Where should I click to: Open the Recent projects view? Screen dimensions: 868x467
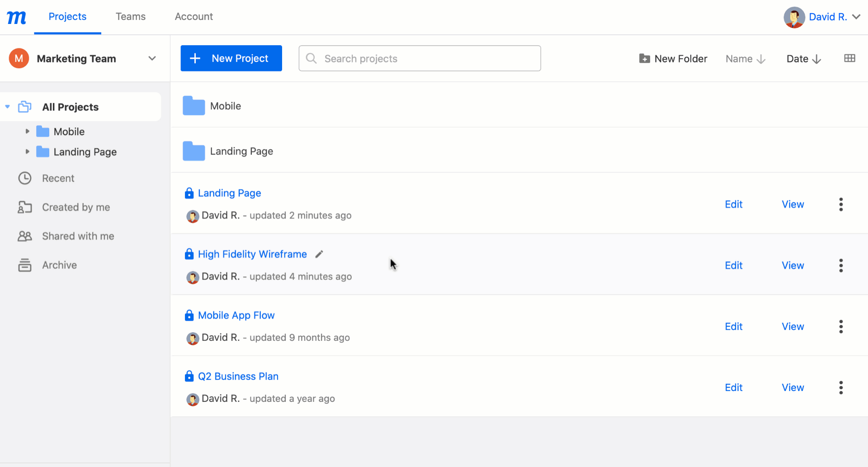click(58, 178)
